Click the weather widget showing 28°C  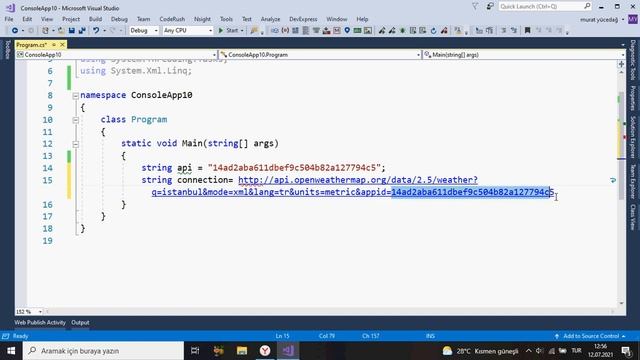tap(480, 351)
